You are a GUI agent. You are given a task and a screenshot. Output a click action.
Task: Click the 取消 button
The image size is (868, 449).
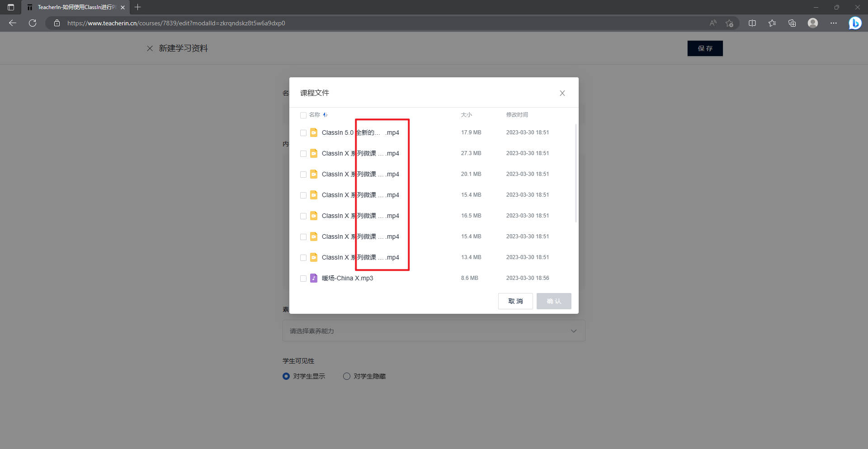point(515,301)
